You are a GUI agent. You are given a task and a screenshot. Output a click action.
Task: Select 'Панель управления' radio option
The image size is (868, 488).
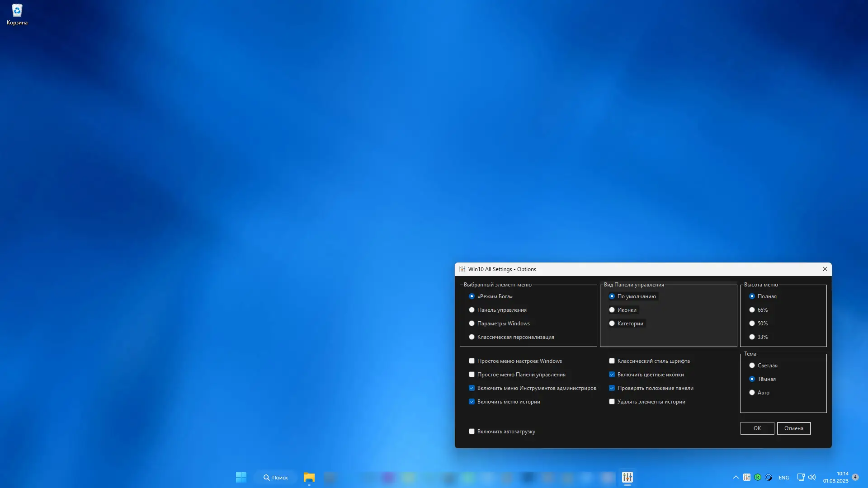pos(472,310)
